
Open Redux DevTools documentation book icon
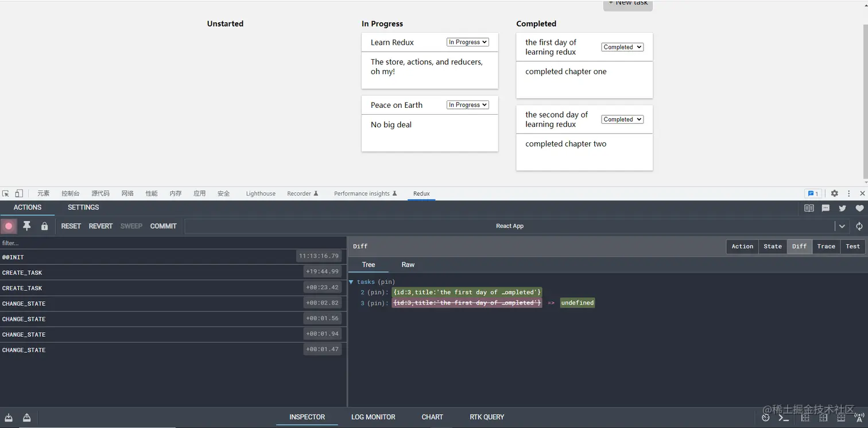tap(809, 208)
